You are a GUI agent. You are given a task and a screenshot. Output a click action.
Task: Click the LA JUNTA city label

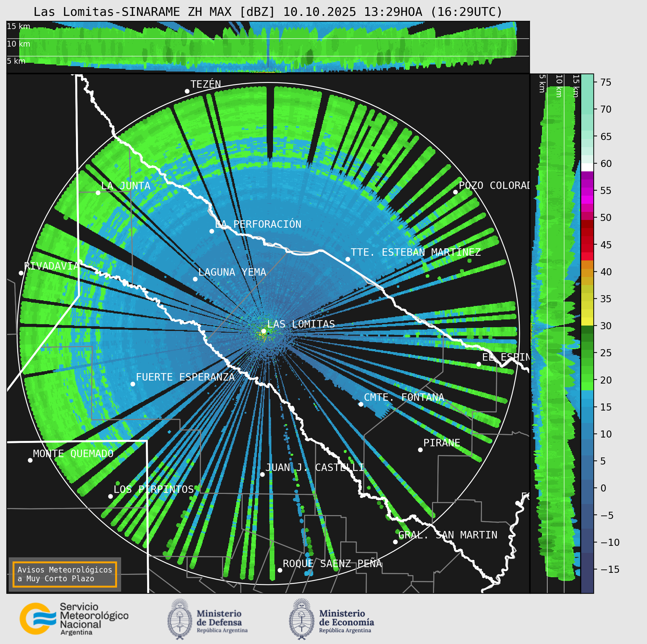126,186
